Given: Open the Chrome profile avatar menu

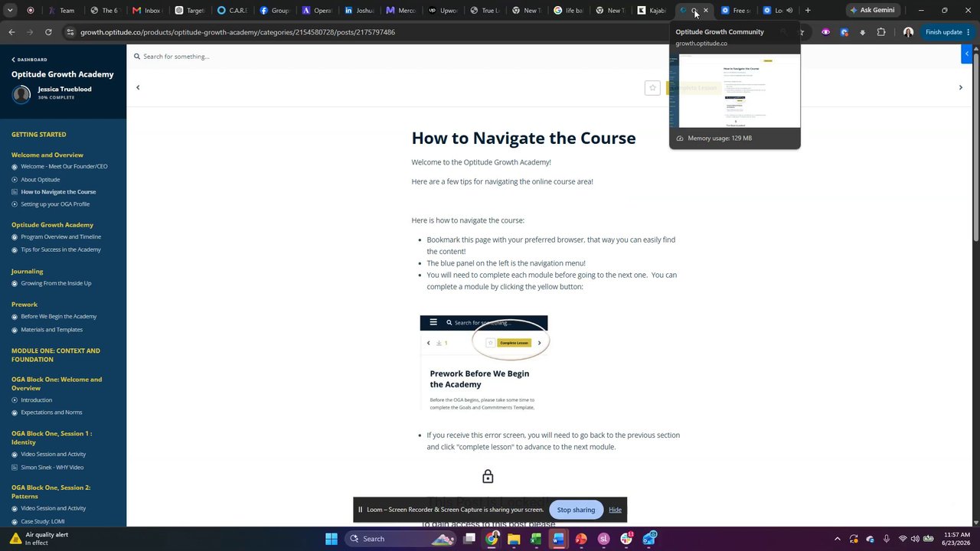Looking at the screenshot, I should (x=908, y=32).
